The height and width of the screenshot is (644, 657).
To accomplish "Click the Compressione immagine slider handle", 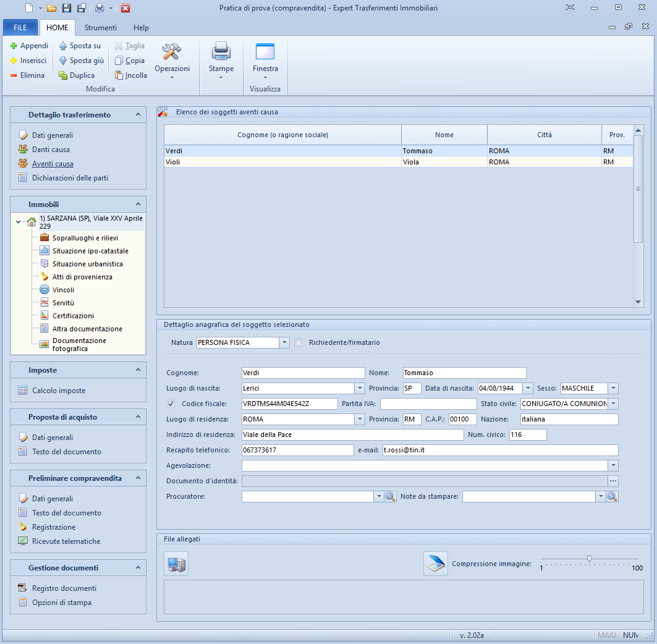I will (589, 559).
